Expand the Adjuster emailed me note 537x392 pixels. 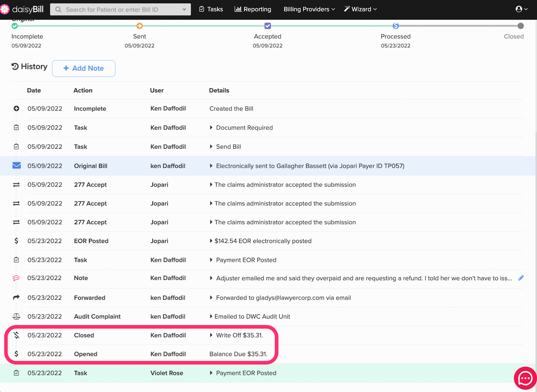click(x=211, y=278)
